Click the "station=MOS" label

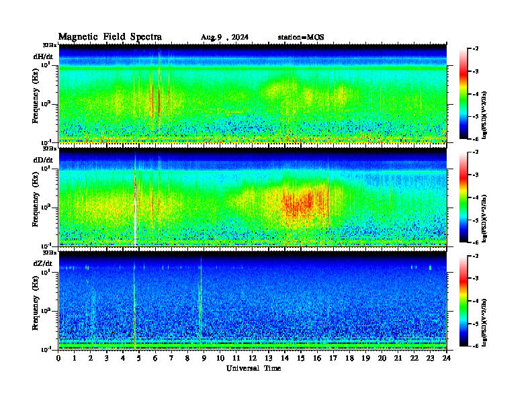301,37
